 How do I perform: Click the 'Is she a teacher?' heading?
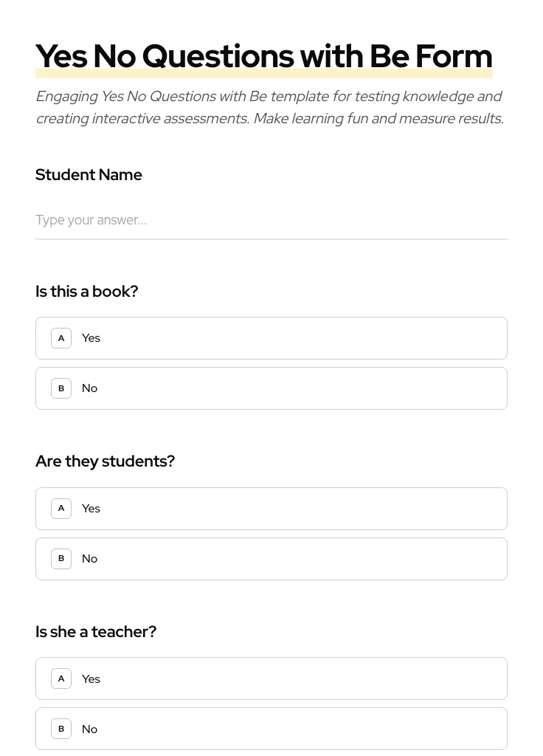click(x=96, y=631)
